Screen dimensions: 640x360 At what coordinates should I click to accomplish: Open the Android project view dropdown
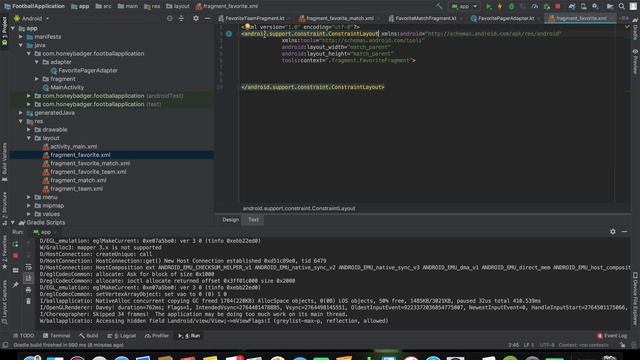31,18
